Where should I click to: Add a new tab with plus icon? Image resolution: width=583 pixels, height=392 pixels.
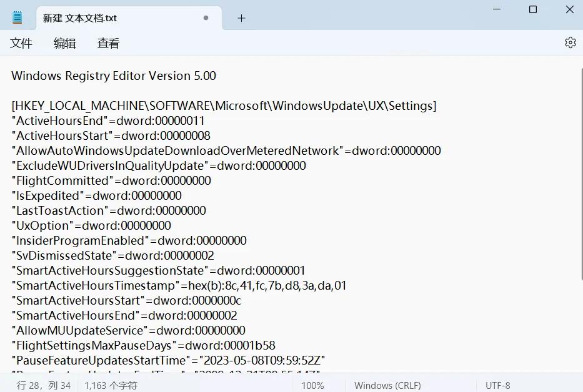[241, 18]
